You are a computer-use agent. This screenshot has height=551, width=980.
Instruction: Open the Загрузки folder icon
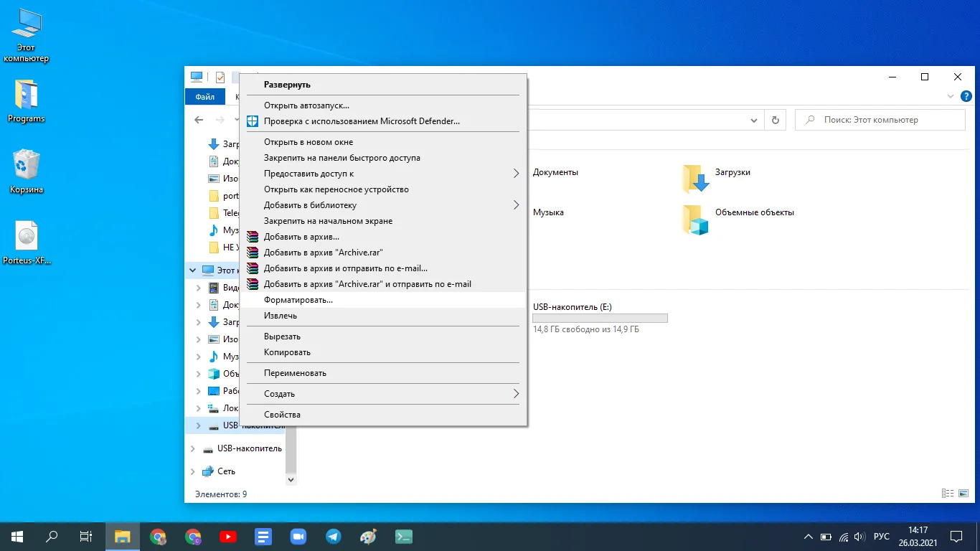695,179
